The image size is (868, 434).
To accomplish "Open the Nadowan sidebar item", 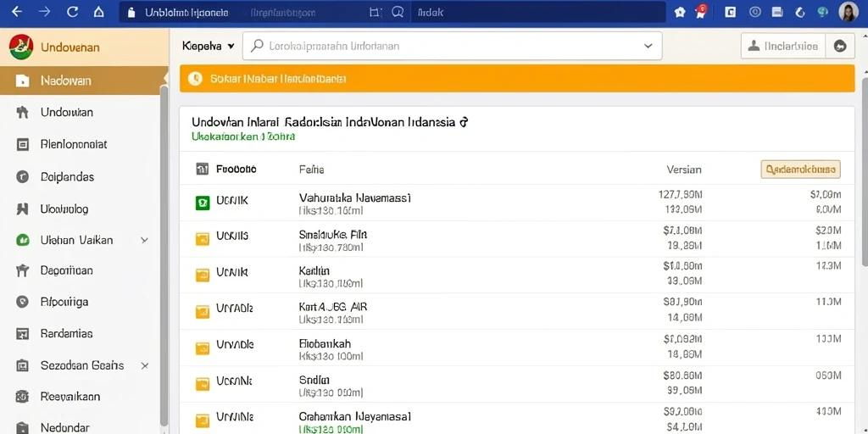I will [x=82, y=81].
